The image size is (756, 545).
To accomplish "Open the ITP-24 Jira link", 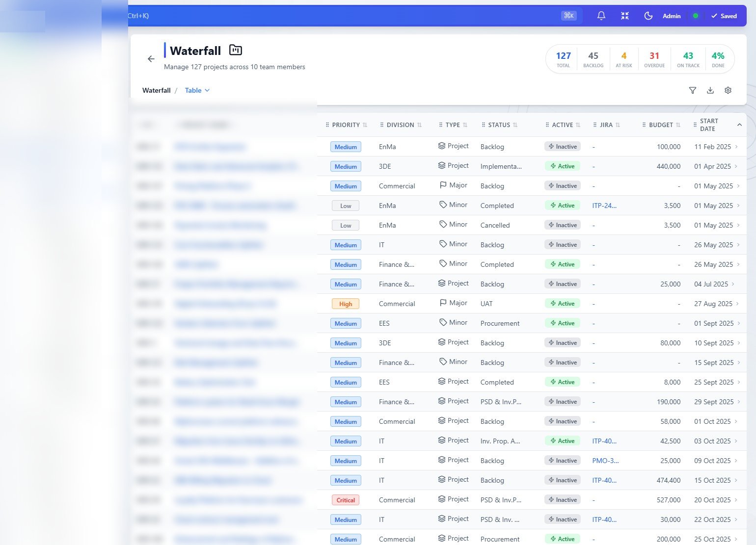I will click(604, 205).
